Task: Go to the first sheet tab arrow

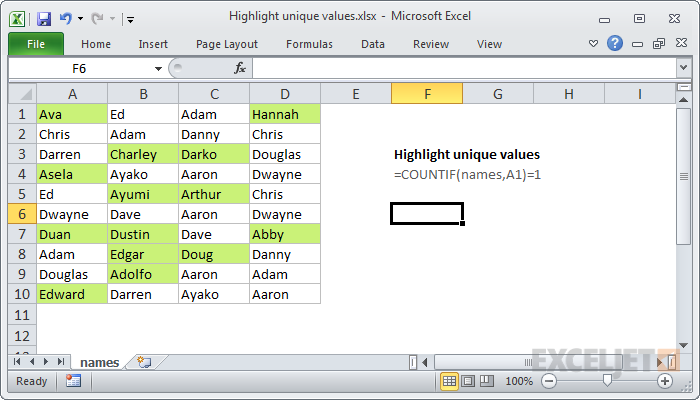Action: (17, 362)
